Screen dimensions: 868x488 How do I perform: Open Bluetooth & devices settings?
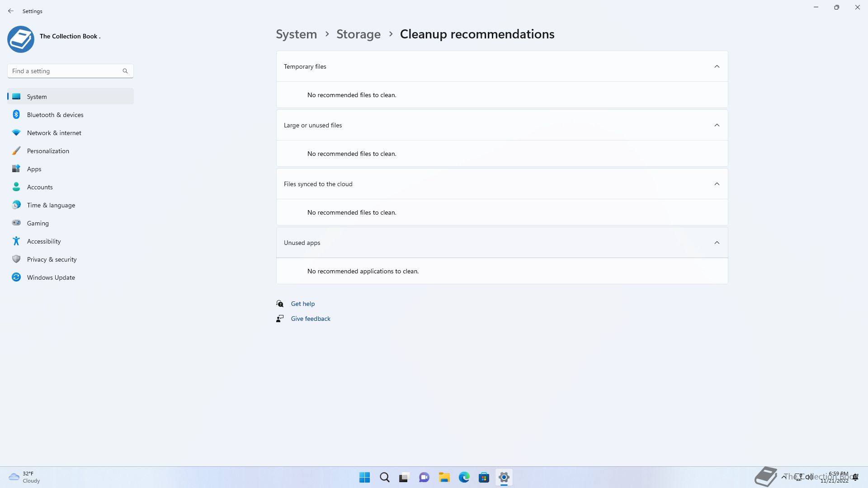coord(70,115)
